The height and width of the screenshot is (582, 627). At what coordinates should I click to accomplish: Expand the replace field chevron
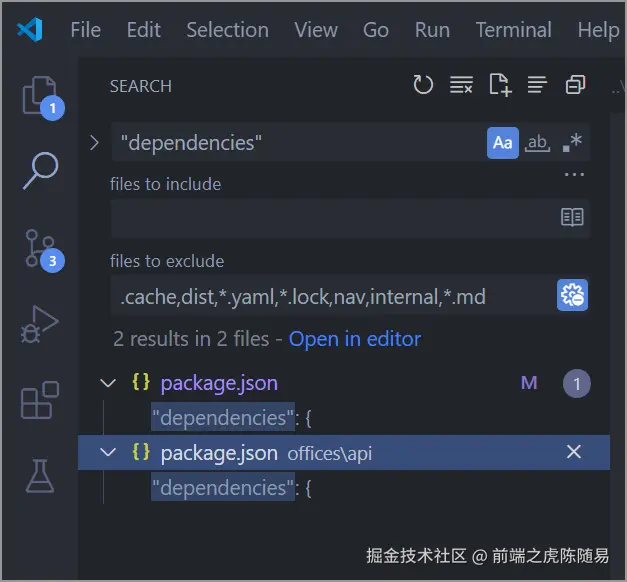coord(94,143)
